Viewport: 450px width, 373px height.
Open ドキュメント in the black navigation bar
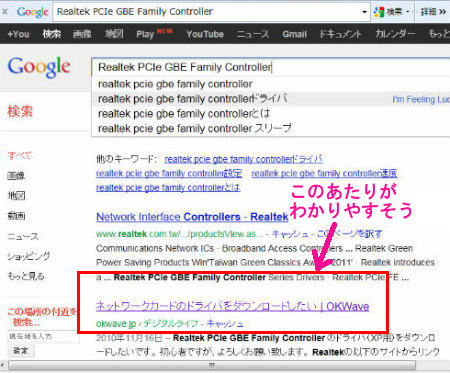pos(340,34)
